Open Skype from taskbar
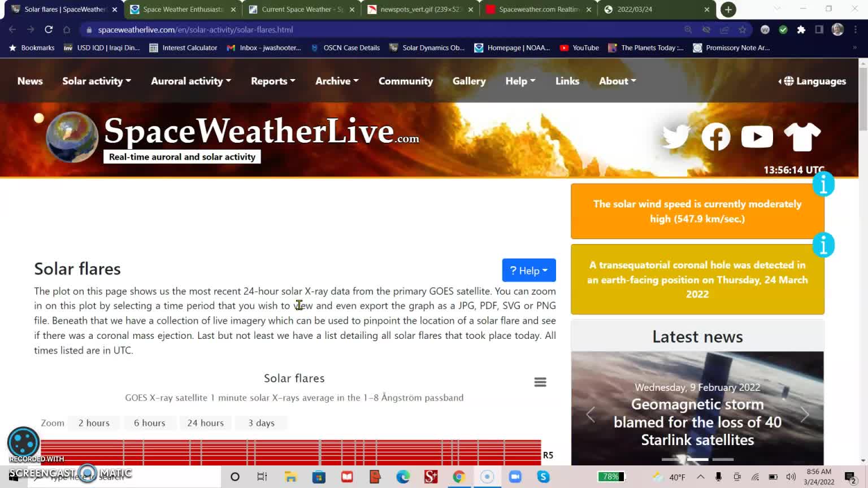 click(543, 477)
